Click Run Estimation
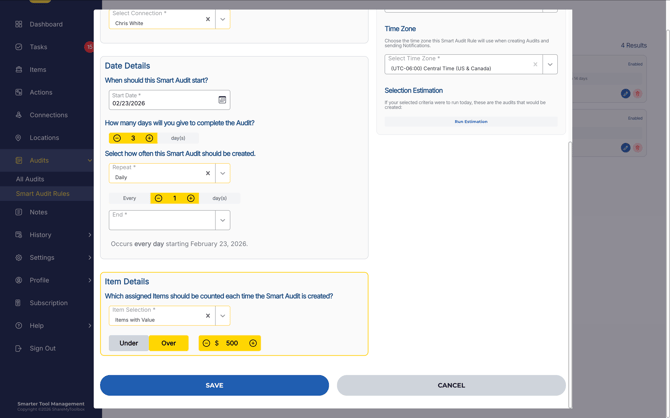 click(x=471, y=122)
